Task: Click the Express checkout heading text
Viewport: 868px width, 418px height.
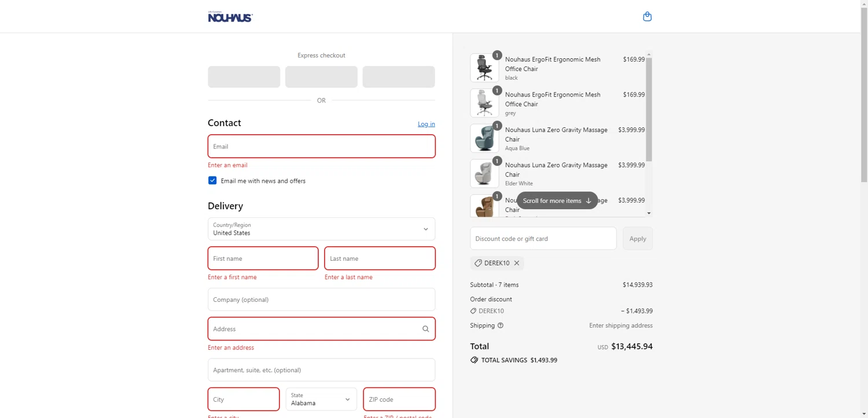Action: click(x=321, y=56)
